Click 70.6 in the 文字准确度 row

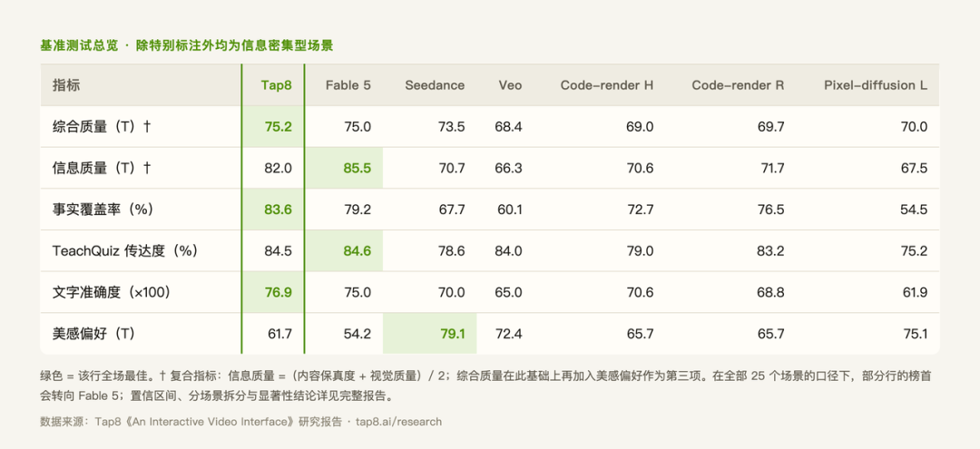tap(641, 292)
